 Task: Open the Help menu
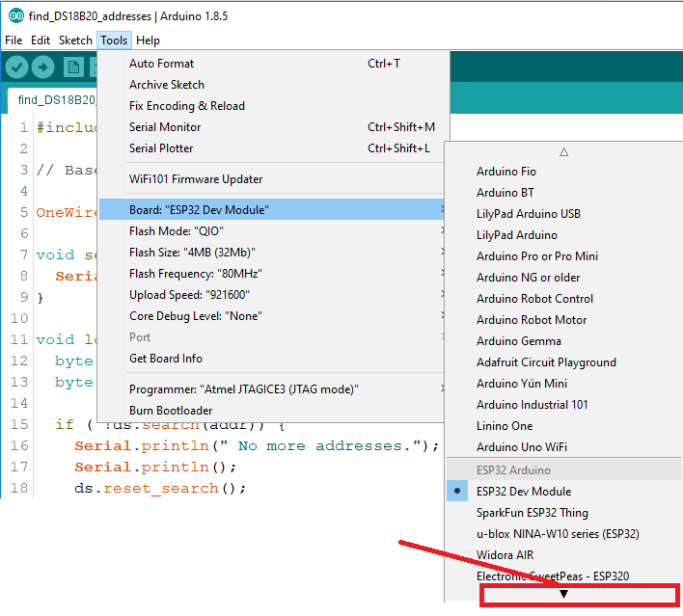148,40
